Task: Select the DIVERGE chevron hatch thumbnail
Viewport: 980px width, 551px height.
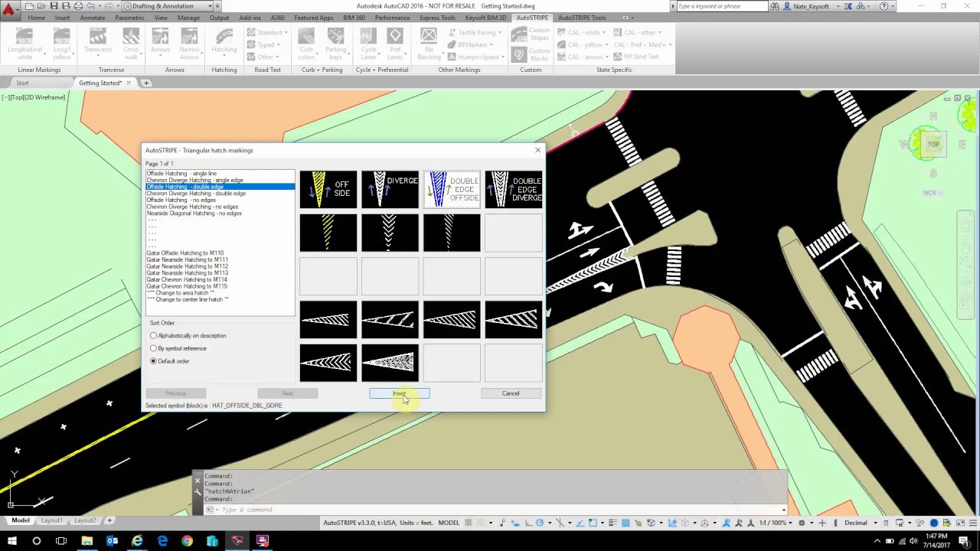Action: pyautogui.click(x=390, y=190)
